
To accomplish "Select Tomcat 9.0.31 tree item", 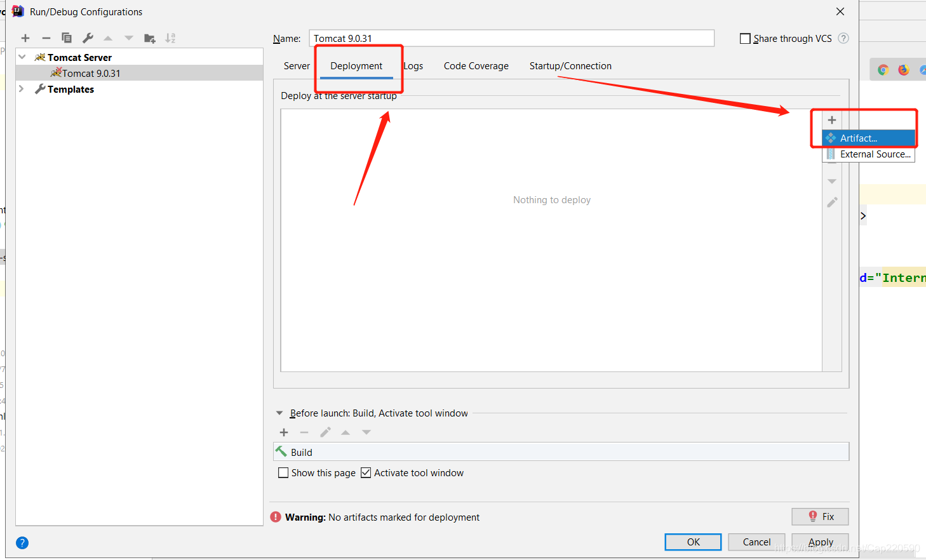I will (140, 73).
